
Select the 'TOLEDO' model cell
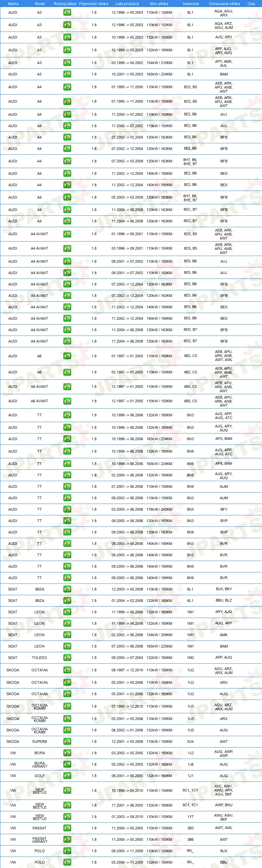(39, 658)
